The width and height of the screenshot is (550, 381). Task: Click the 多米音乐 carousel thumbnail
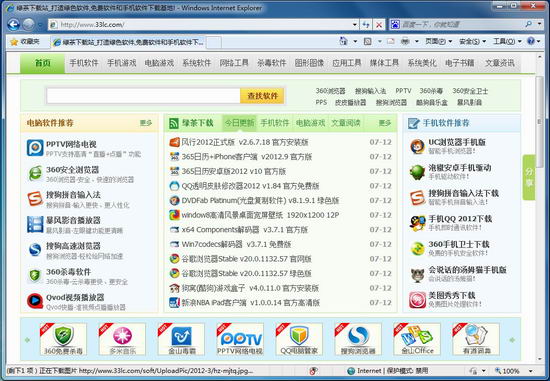122,339
